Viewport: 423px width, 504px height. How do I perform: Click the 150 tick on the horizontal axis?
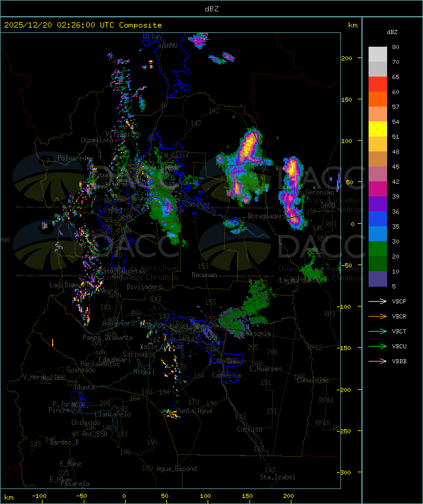[x=247, y=496]
